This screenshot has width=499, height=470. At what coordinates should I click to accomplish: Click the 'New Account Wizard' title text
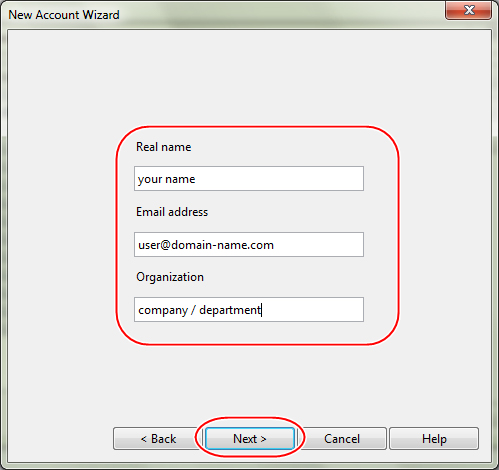[64, 15]
